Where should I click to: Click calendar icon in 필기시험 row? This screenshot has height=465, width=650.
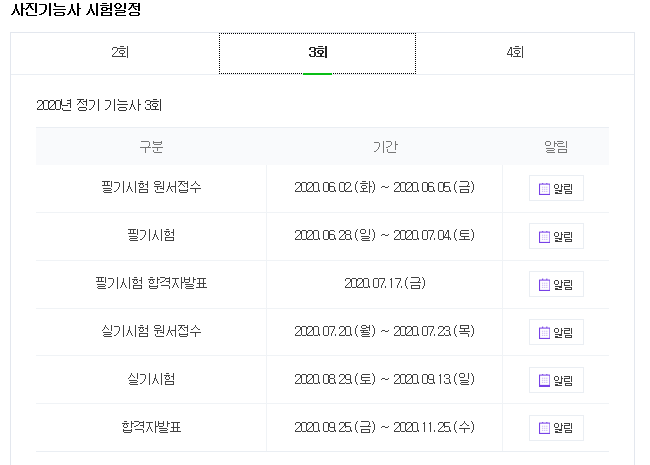click(x=544, y=237)
